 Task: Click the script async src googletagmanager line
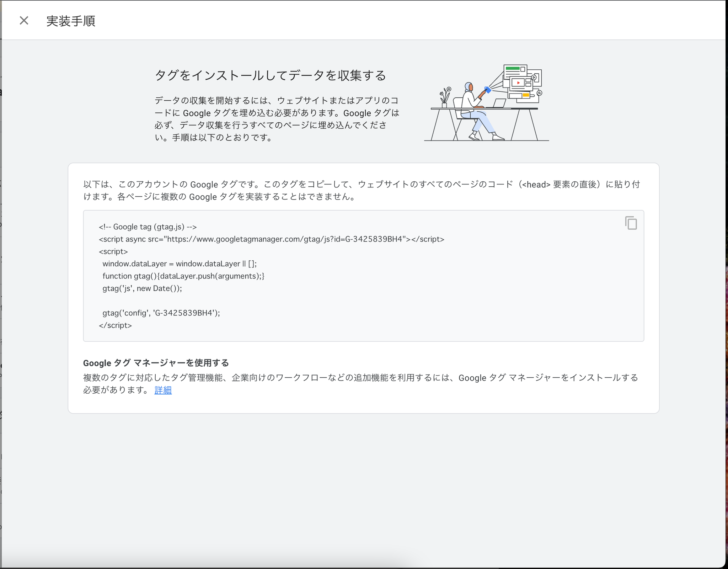[272, 239]
